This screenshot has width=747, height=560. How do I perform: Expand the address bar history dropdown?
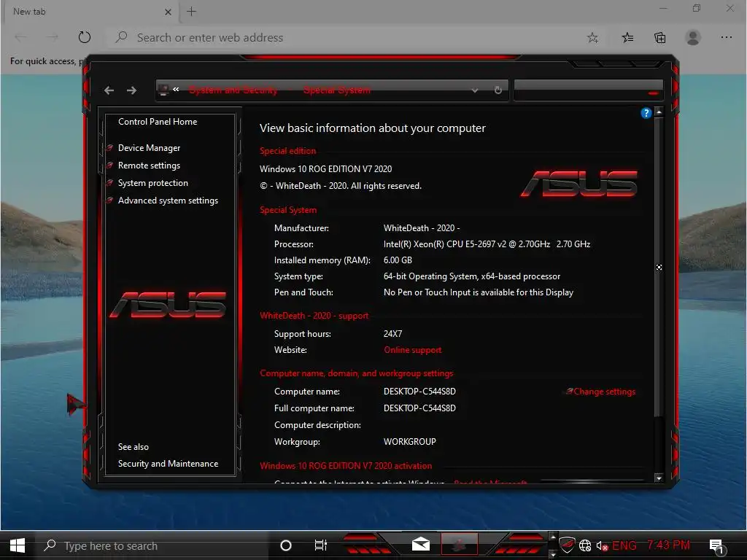(474, 90)
